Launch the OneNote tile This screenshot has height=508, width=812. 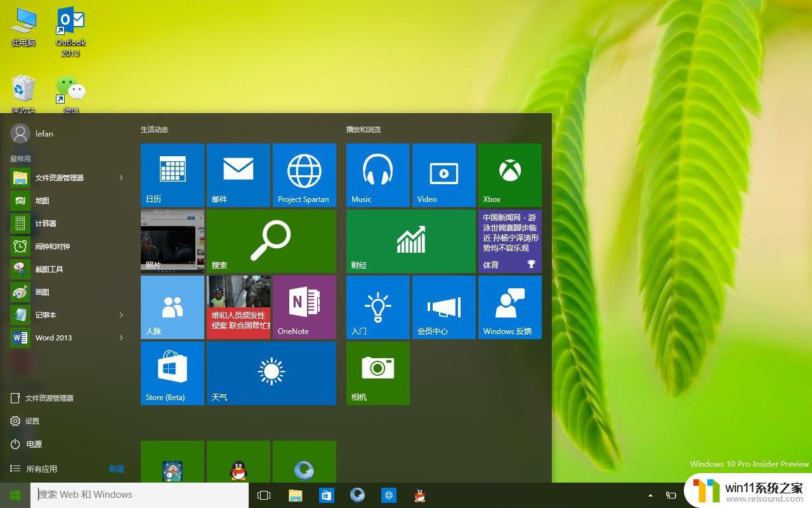point(304,307)
